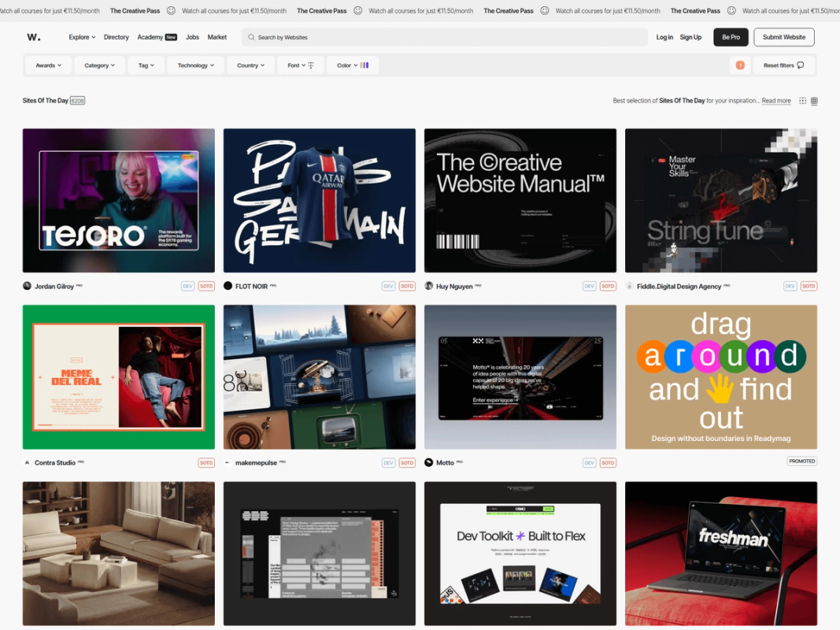Click the Read more link

[x=776, y=101]
